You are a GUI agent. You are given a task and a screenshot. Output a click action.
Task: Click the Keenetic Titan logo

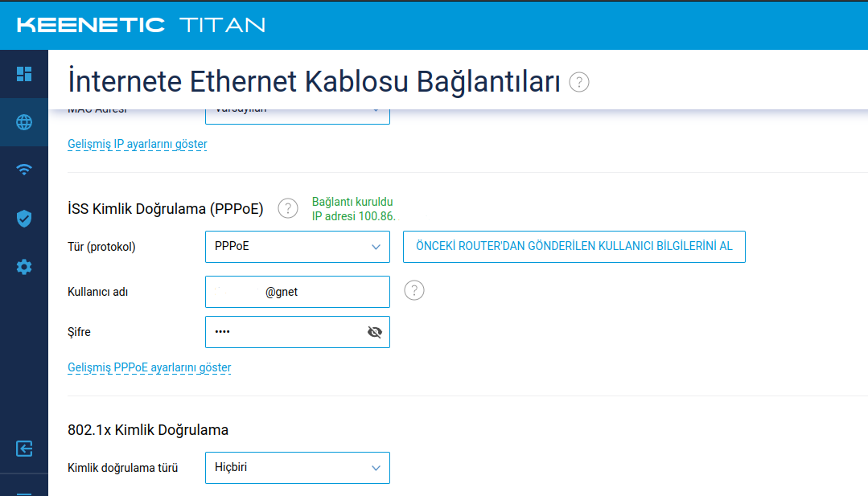coord(141,25)
